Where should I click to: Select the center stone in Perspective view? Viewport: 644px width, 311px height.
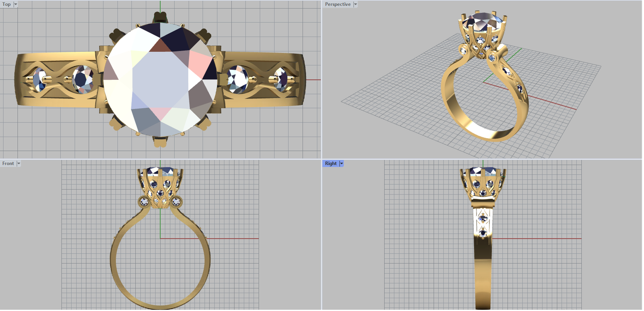coord(481,22)
